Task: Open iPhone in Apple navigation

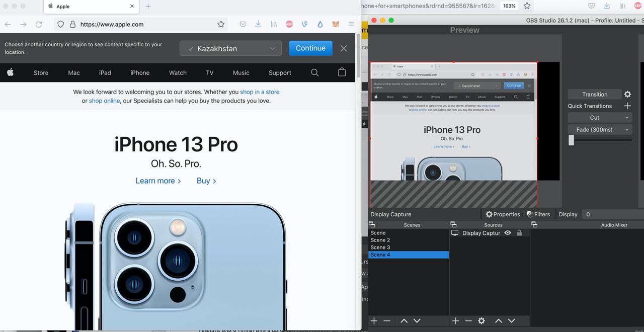Action: [140, 72]
